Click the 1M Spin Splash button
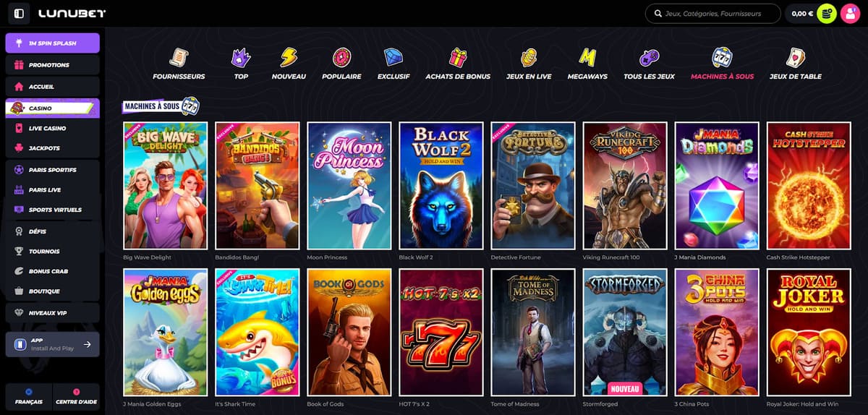Viewport: 868px width, 415px height. coord(52,43)
